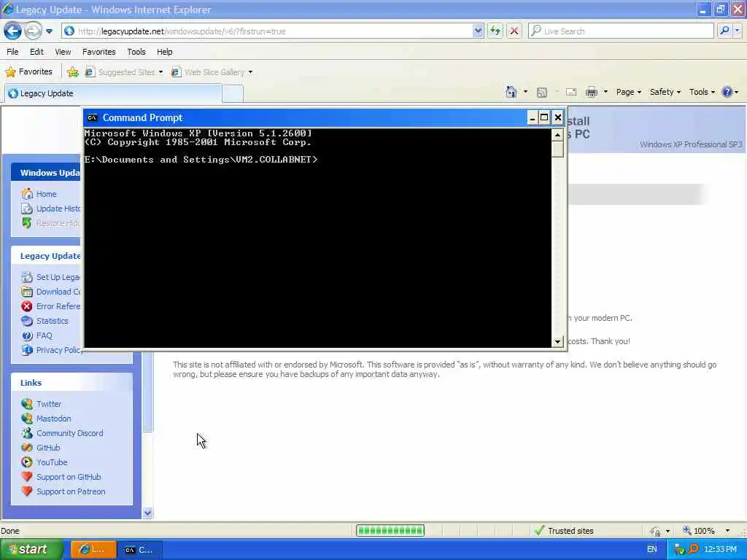Click the EN language bar indicator
Image resolution: width=747 pixels, height=560 pixels.
[x=651, y=550]
